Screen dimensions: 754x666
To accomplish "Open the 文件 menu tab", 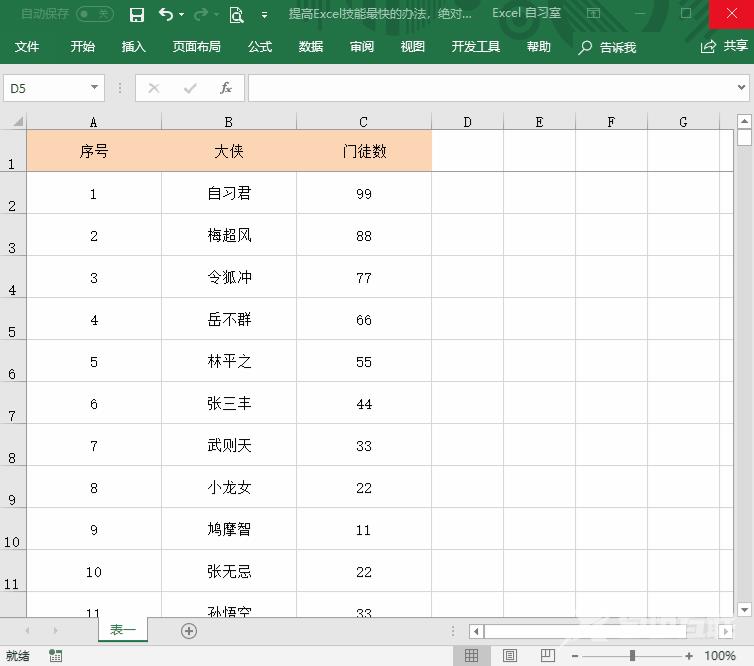I will coord(26,47).
